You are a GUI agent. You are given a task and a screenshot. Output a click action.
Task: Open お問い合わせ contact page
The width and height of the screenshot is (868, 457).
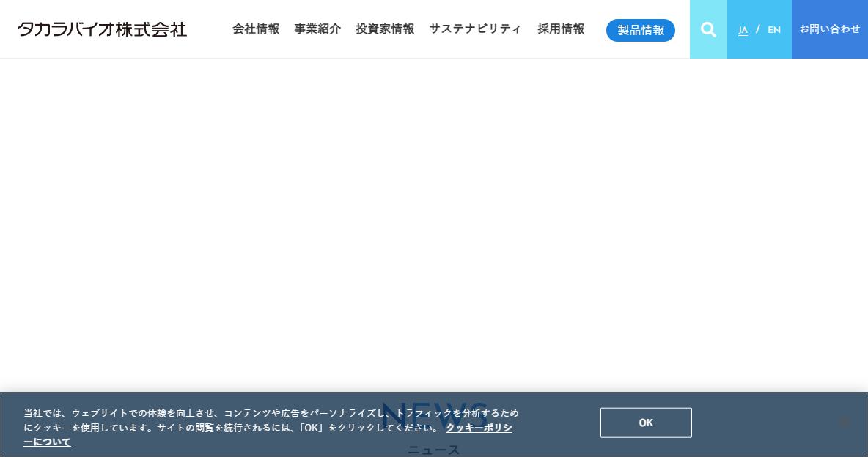[829, 29]
